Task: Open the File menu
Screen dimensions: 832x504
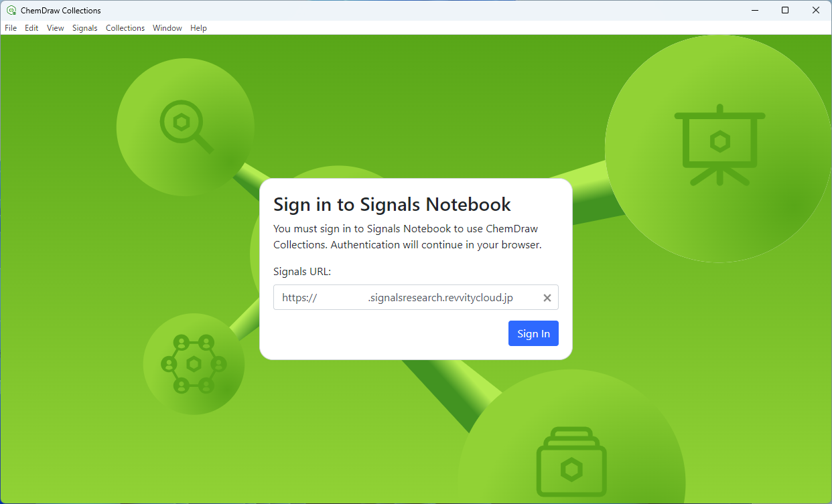Action: (11, 28)
